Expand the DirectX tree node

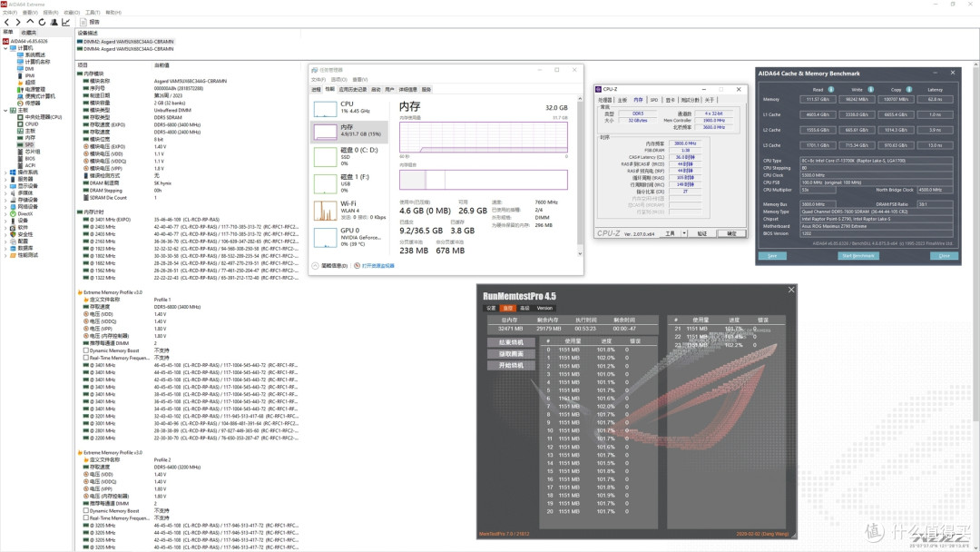(x=5, y=213)
